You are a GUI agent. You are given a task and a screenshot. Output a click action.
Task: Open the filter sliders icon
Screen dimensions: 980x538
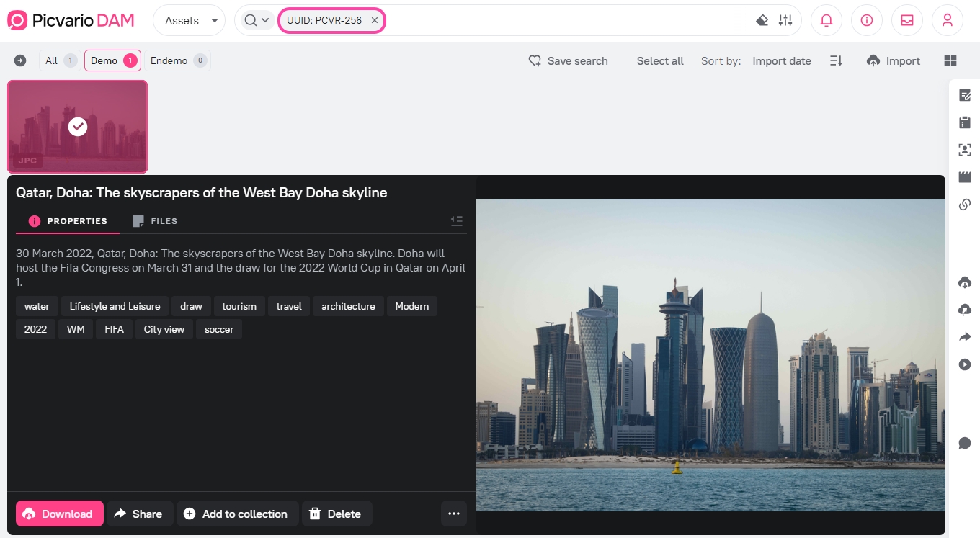pyautogui.click(x=785, y=20)
